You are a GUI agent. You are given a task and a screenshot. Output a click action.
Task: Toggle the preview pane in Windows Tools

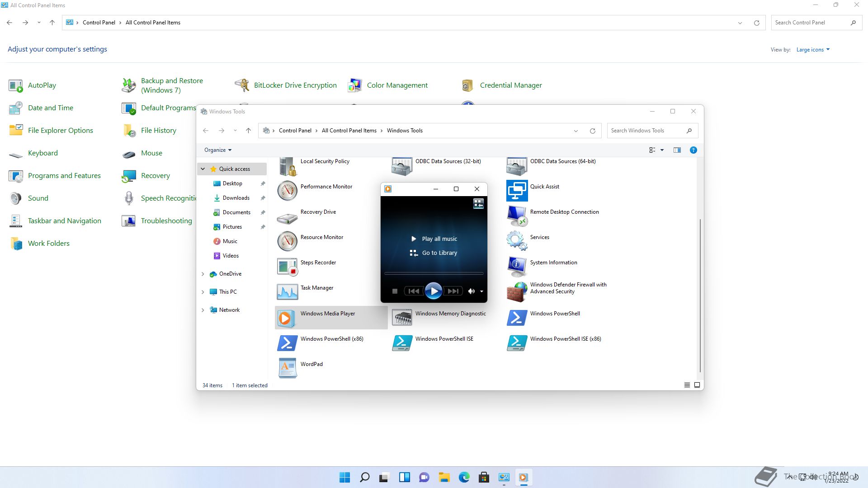pos(677,150)
